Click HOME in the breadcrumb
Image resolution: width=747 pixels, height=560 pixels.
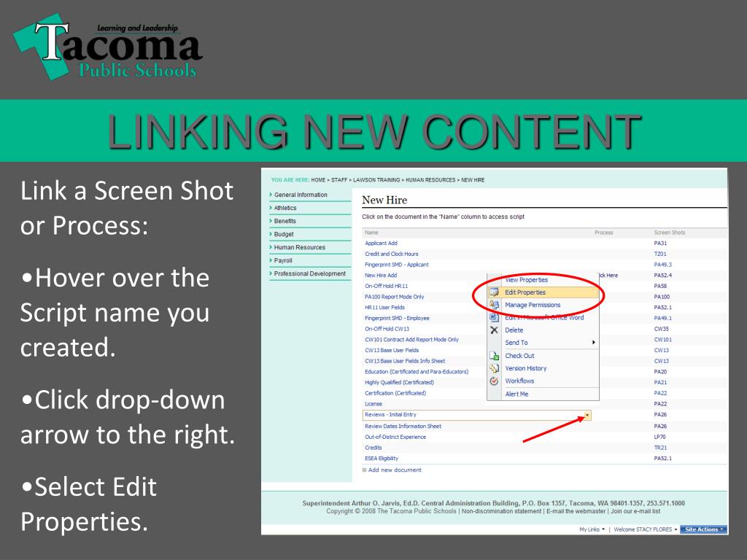pyautogui.click(x=318, y=180)
